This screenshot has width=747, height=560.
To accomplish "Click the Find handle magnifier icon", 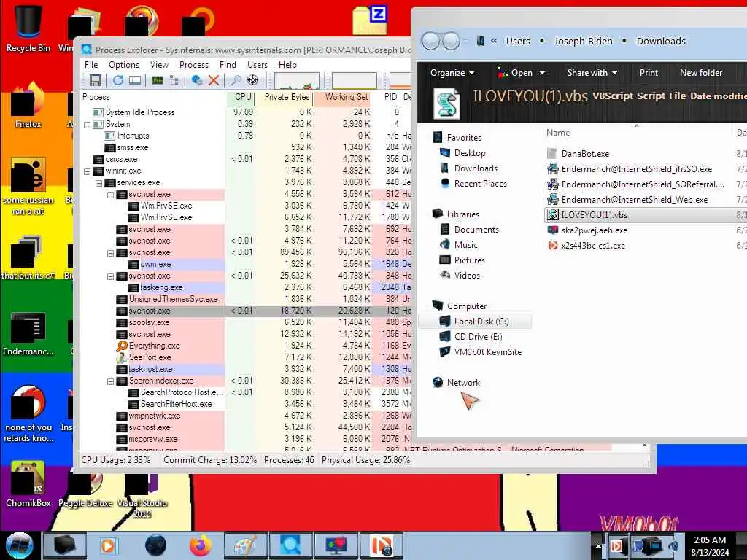I will click(x=236, y=80).
